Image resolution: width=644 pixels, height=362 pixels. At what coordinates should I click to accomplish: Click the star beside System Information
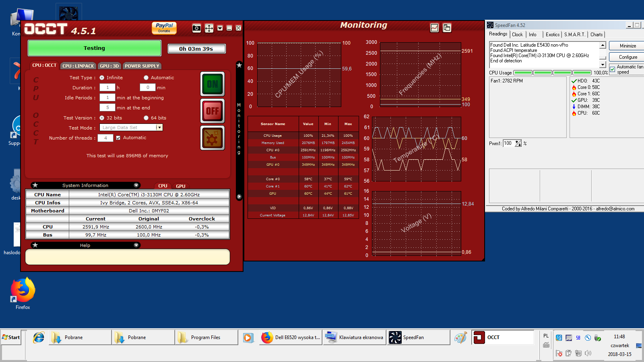(x=35, y=185)
